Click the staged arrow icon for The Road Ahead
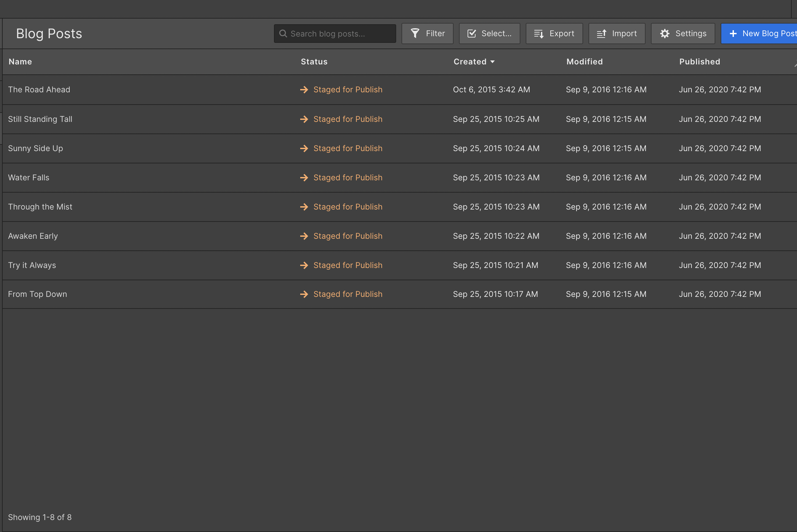 point(304,90)
